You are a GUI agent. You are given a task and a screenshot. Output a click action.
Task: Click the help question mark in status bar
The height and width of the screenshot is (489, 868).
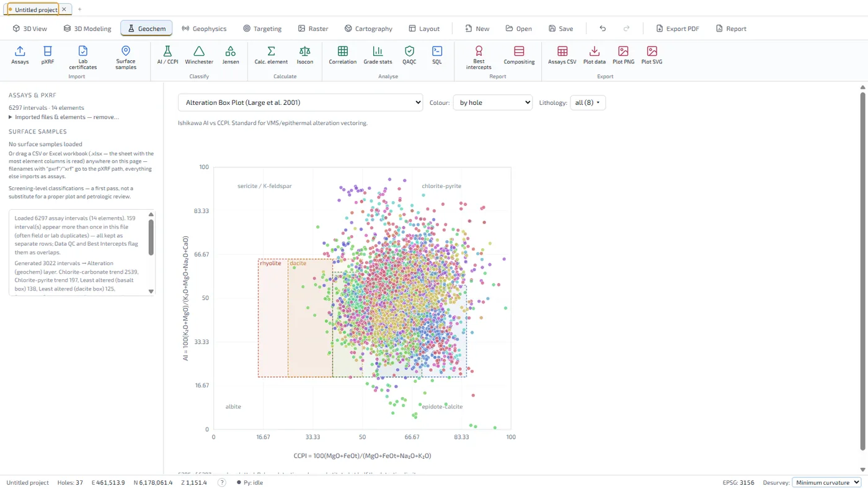tap(221, 482)
